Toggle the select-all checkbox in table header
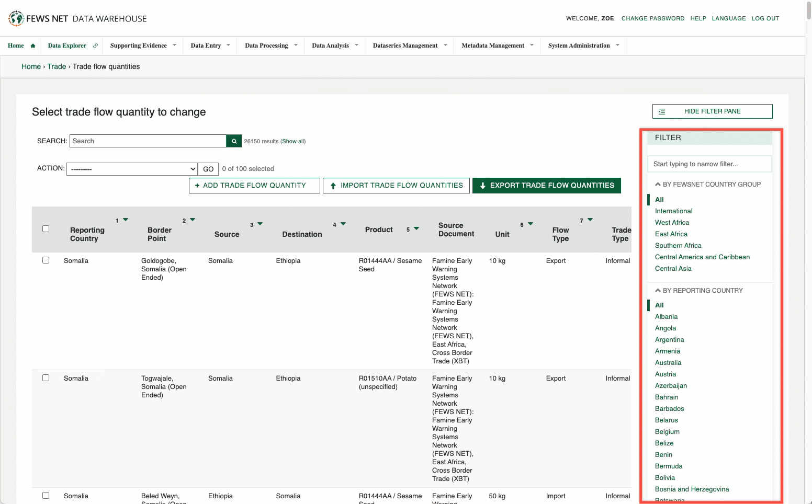Viewport: 812px width, 504px height. coord(46,229)
